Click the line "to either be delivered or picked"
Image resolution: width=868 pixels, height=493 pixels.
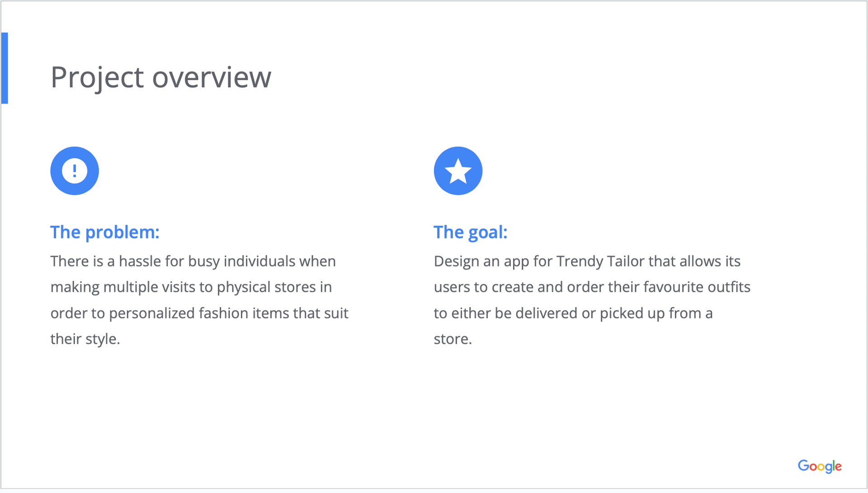tap(573, 313)
